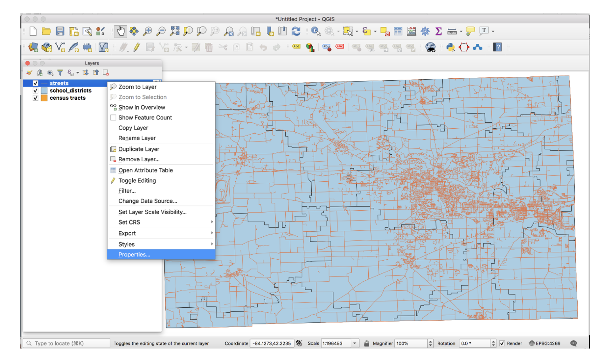Click the Zoom In magnifier tool
This screenshot has height=364, width=605.
coord(147,31)
